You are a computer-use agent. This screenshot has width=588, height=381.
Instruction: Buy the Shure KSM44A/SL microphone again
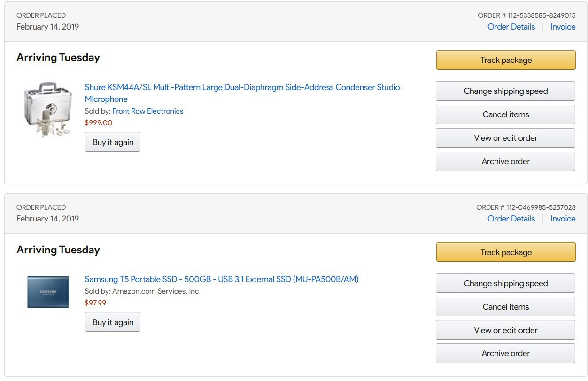pyautogui.click(x=113, y=142)
